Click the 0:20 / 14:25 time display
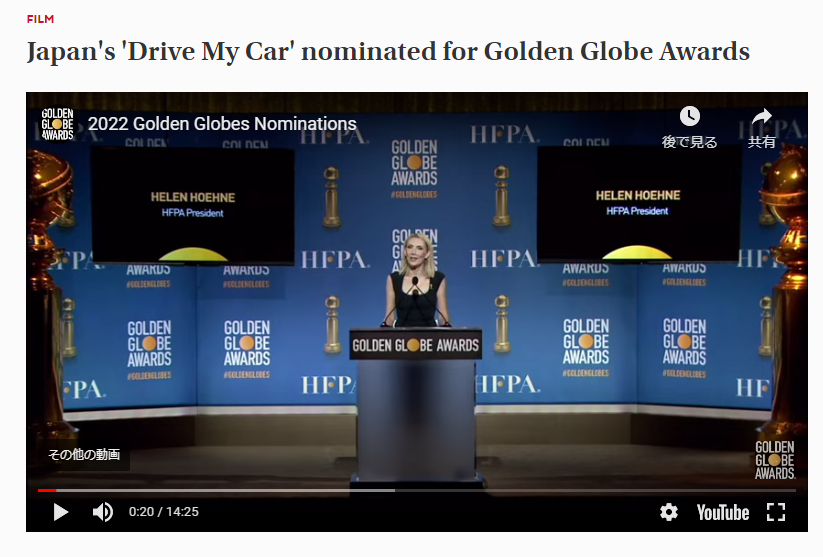 164,512
